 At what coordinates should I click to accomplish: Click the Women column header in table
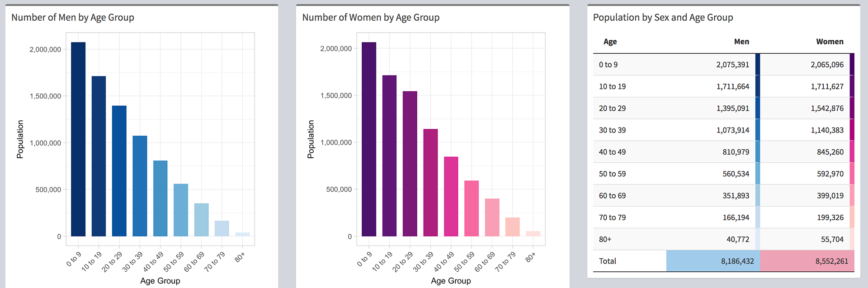click(830, 42)
